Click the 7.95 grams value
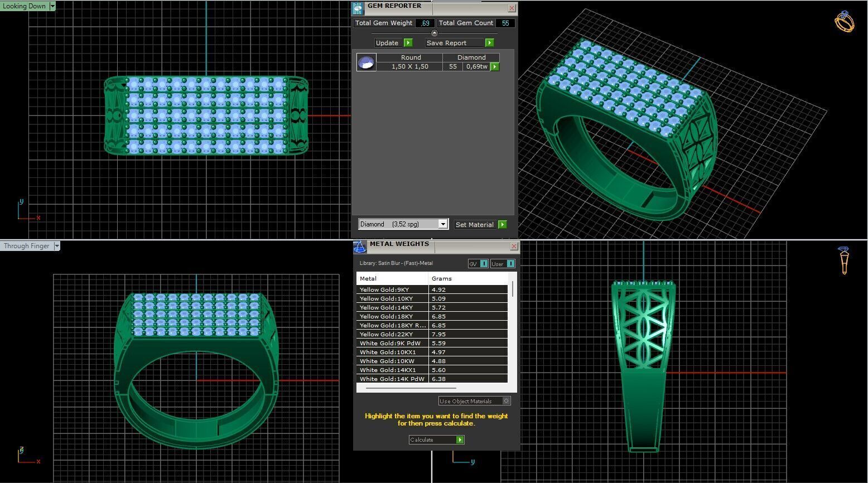Viewport: 868px width, 483px height. 438,334
